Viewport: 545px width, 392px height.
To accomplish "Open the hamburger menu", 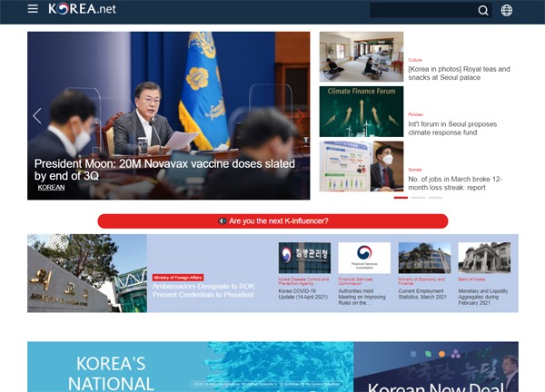I will (x=33, y=9).
